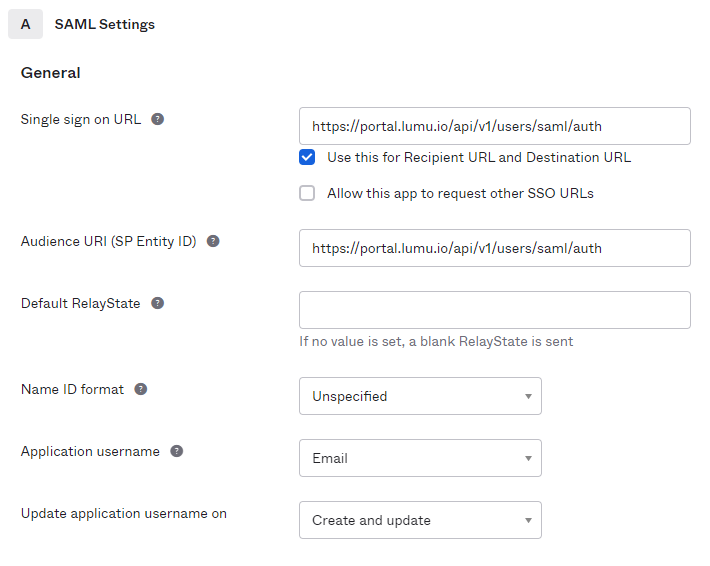Image resolution: width=710 pixels, height=566 pixels.
Task: Click the General subsection heading
Action: pyautogui.click(x=50, y=73)
